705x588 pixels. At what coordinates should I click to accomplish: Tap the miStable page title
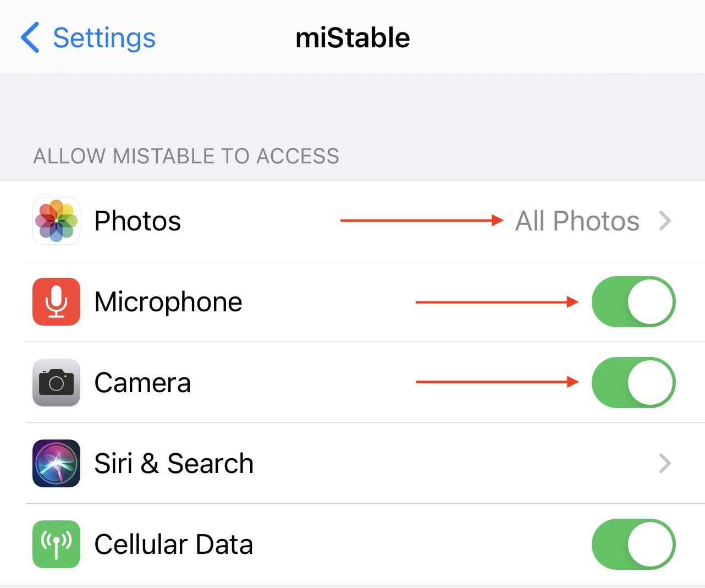click(352, 38)
